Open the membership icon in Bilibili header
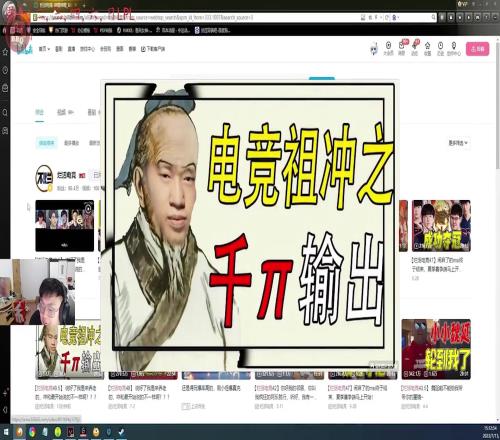 pyautogui.click(x=388, y=48)
